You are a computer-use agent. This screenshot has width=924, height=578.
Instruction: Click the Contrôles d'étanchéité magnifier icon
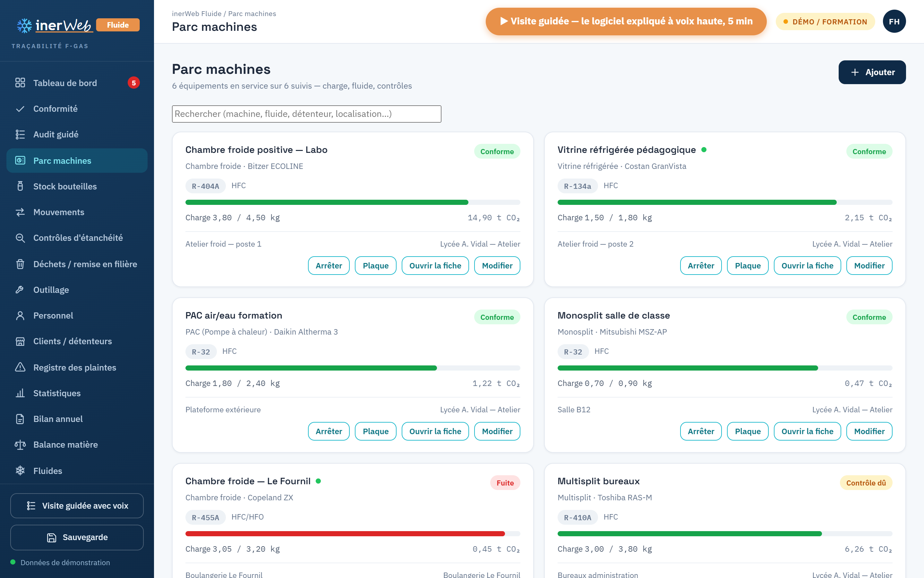click(x=20, y=238)
